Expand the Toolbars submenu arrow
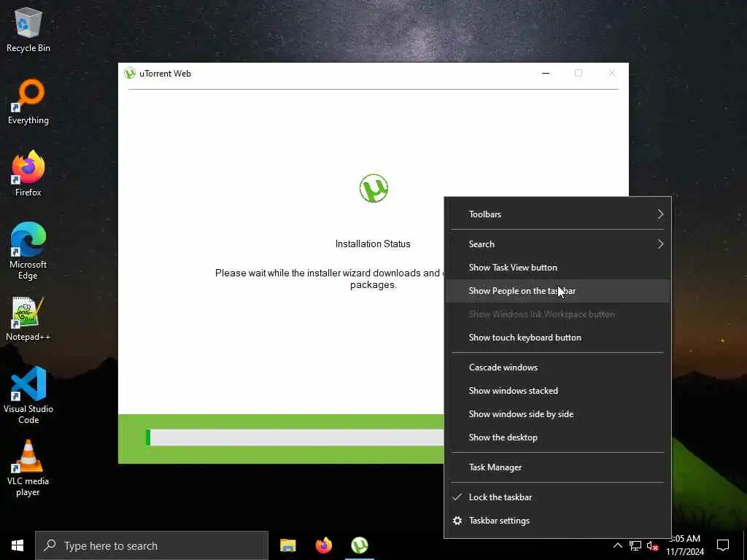Viewport: 747px width, 560px height. coord(660,214)
